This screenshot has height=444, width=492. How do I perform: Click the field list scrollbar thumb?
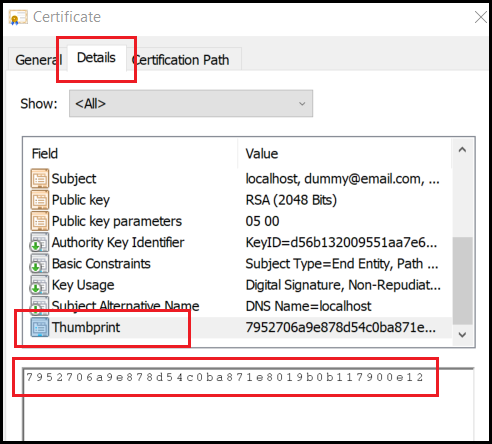pyautogui.click(x=462, y=281)
